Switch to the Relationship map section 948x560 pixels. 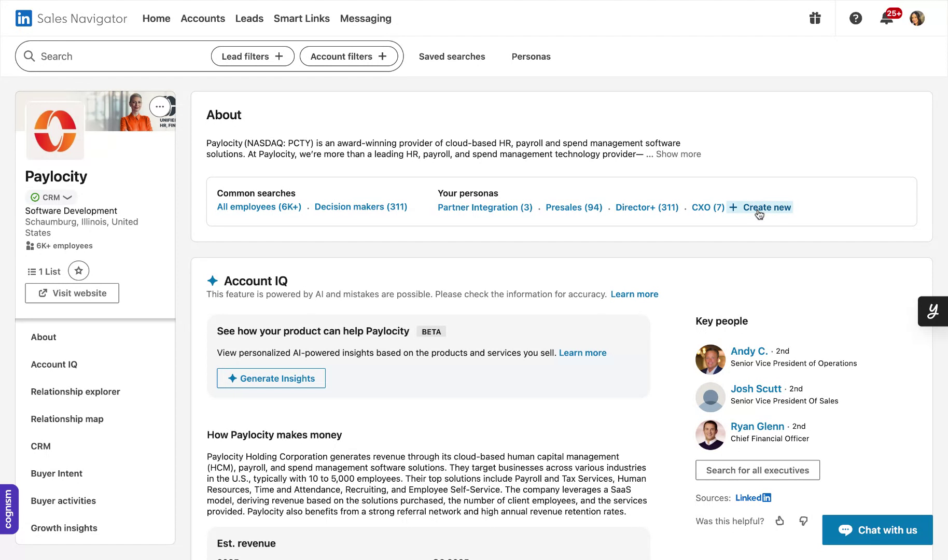pyautogui.click(x=67, y=418)
